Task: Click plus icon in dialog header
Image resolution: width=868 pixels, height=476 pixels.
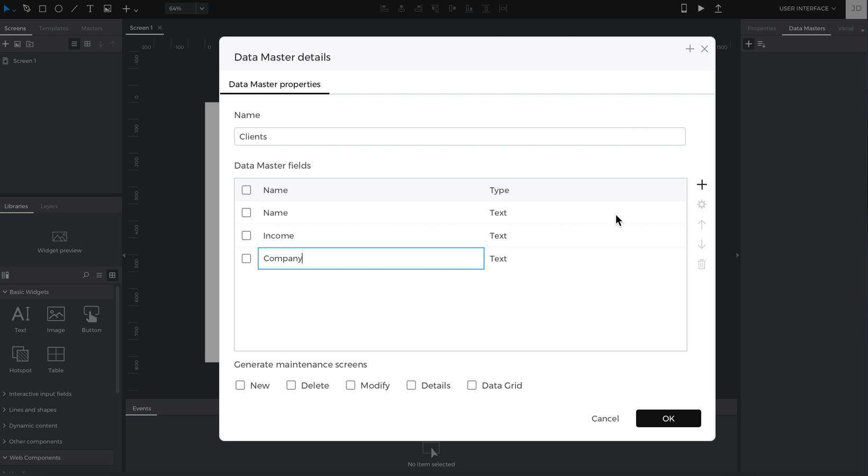Action: click(690, 49)
